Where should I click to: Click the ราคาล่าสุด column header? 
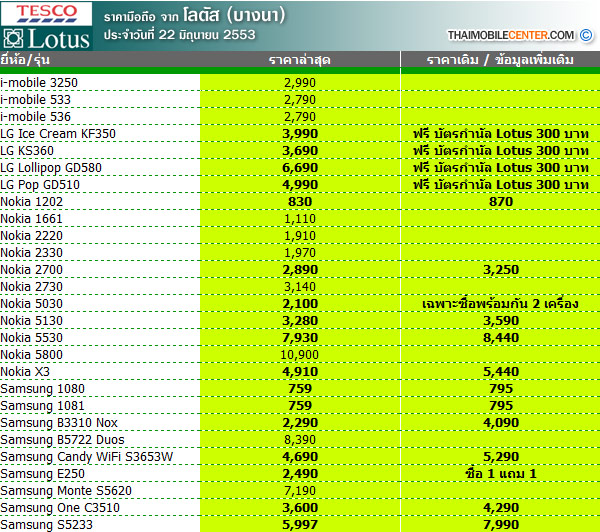(300, 60)
